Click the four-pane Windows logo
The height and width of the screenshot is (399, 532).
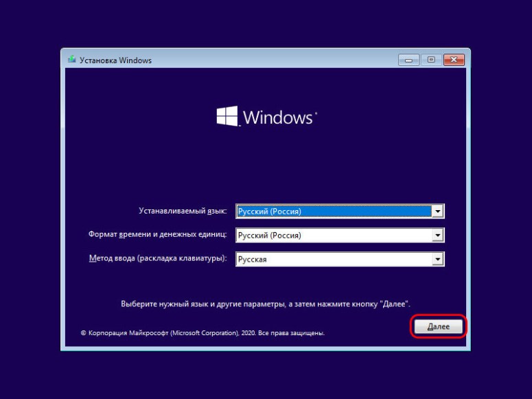[227, 116]
